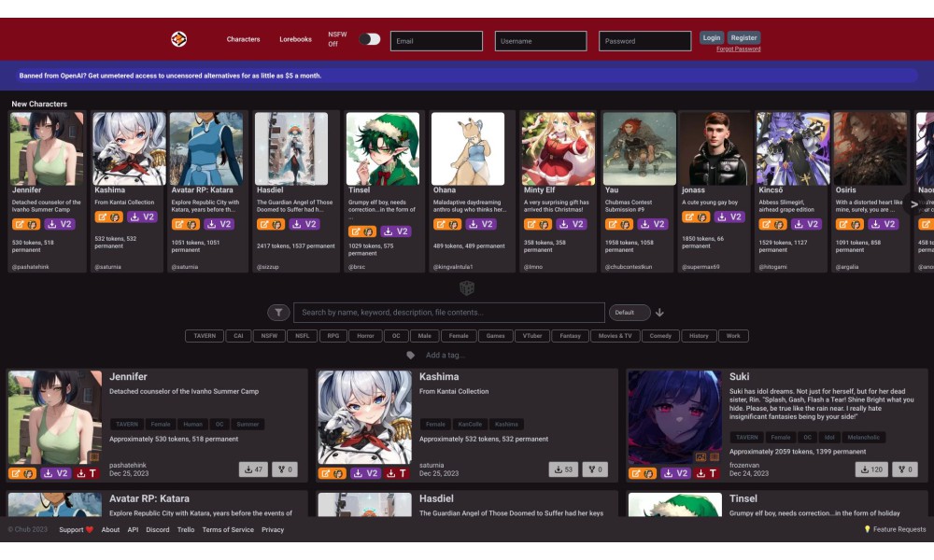Download V2 card for jonass
The height and width of the screenshot is (560, 934).
point(729,217)
